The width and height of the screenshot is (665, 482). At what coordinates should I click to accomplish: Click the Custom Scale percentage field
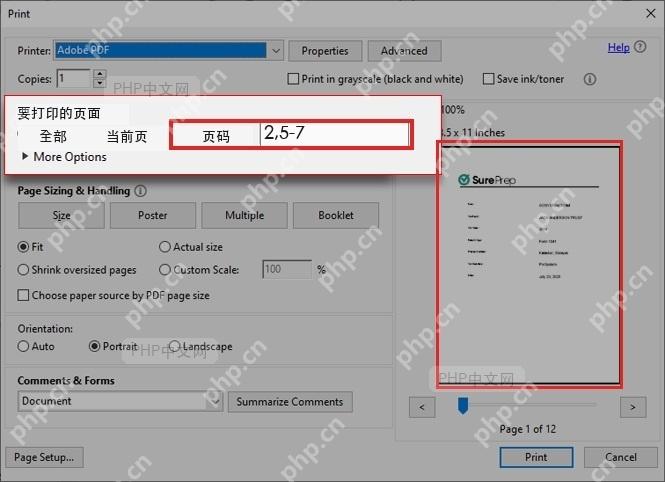click(x=287, y=269)
